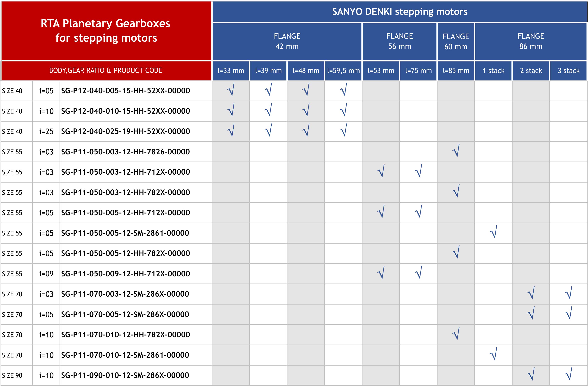Viewport: 588px width, 386px height.
Task: Click l=75 mm checkmark in 050-005-12-HH-712X row
Action: tap(418, 211)
